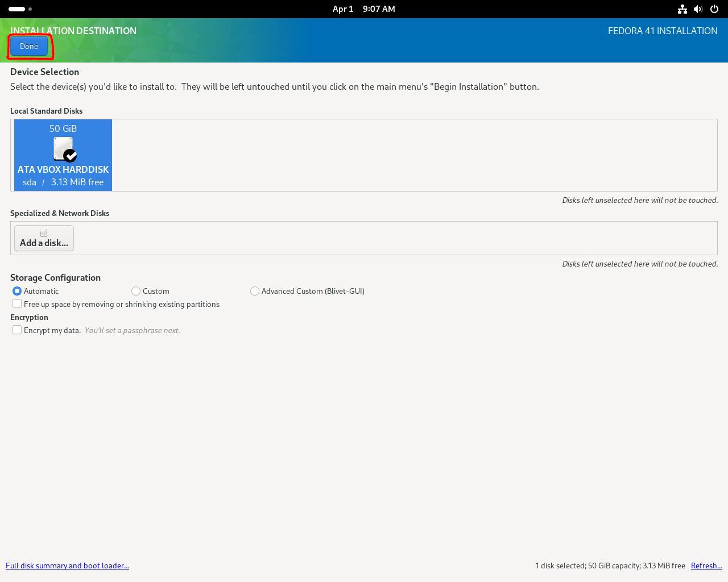
Task: Click the Local Standard Disks heading
Action: pyautogui.click(x=46, y=111)
